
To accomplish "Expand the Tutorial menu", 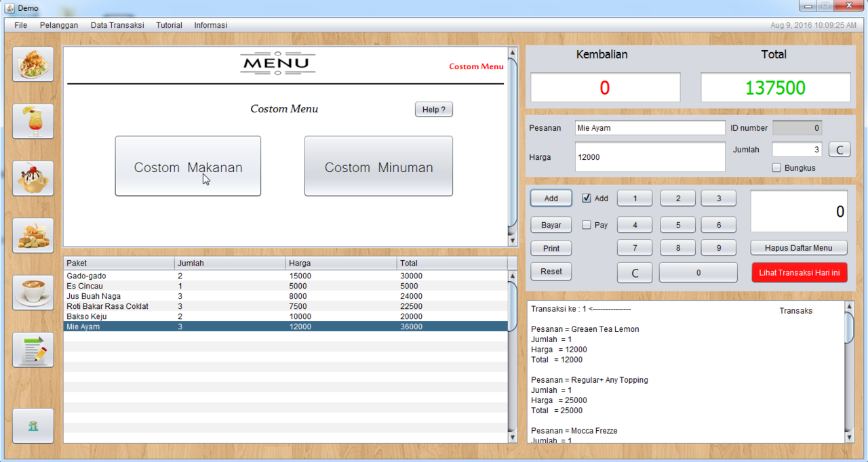I will pyautogui.click(x=169, y=25).
